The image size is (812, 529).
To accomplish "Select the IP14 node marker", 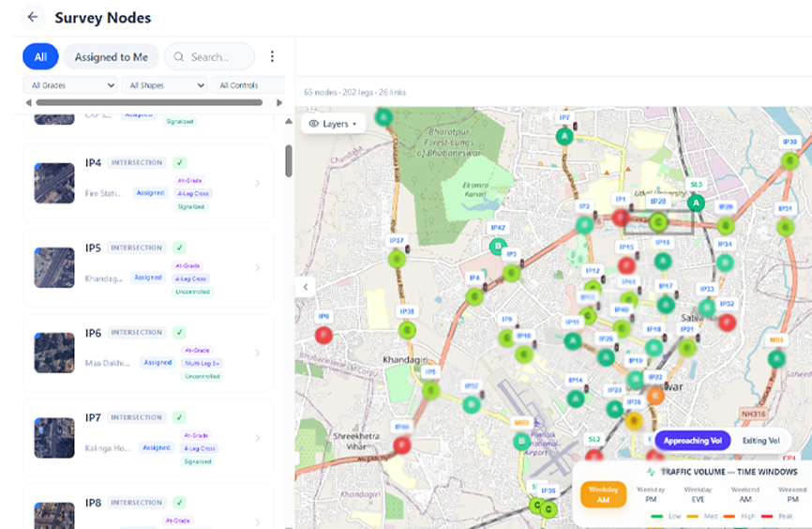I will [576, 399].
